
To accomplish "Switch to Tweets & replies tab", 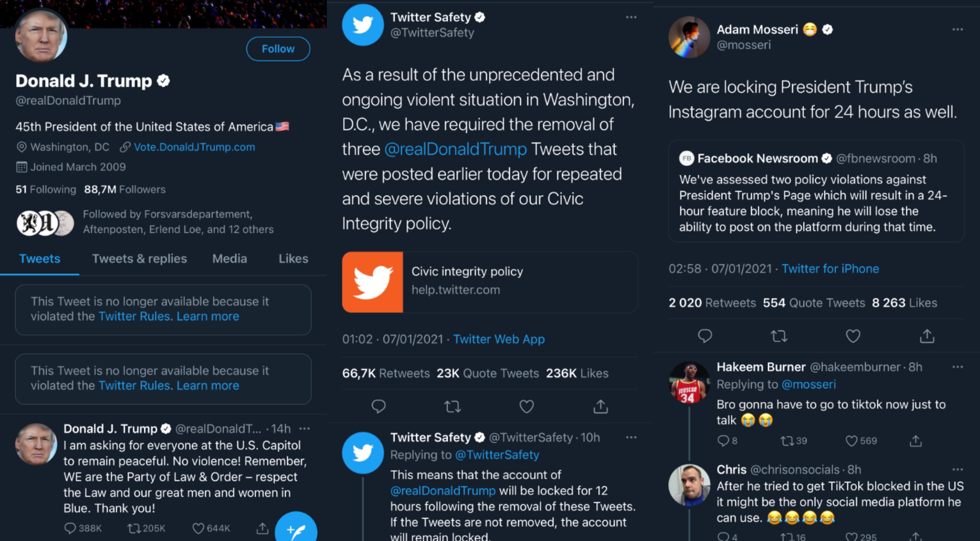I will pos(139,259).
